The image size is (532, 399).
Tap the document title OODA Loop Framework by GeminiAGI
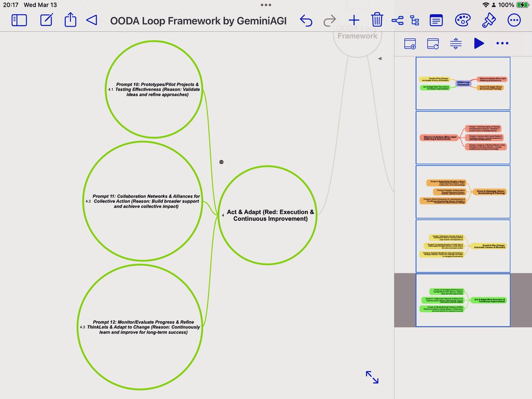pyautogui.click(x=198, y=20)
